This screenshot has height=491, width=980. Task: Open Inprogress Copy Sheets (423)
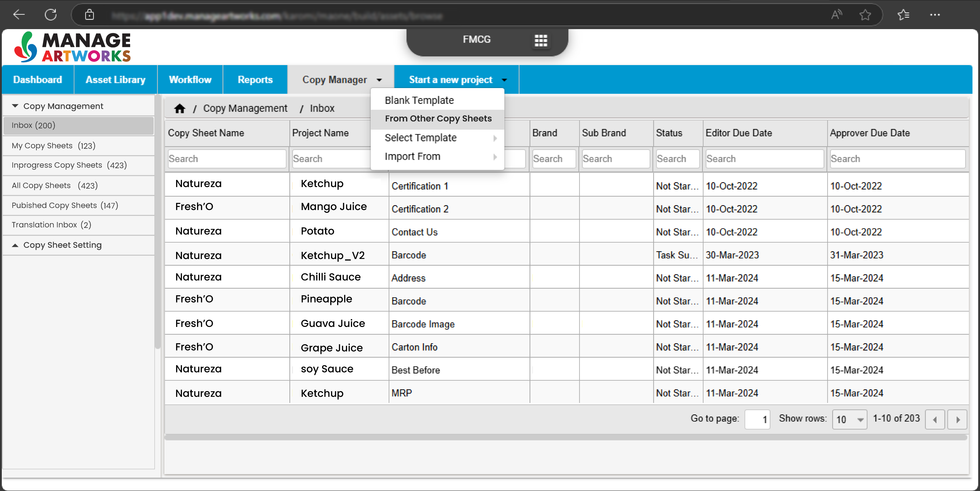click(78, 165)
